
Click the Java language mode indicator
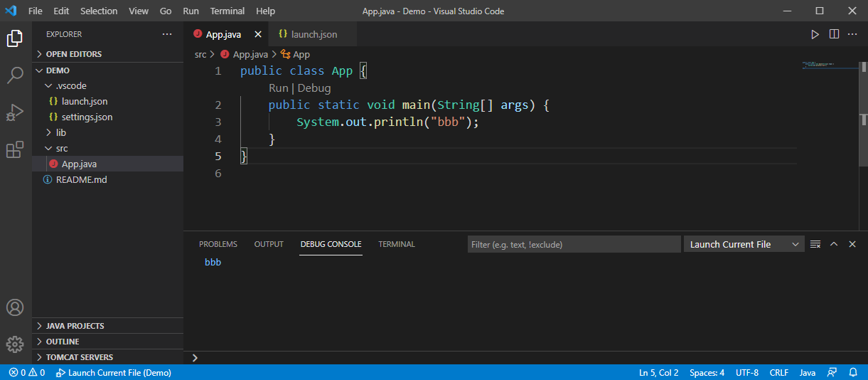click(x=808, y=372)
